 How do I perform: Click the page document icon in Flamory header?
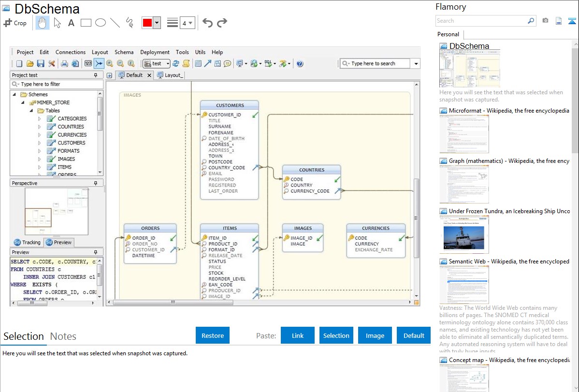[559, 21]
